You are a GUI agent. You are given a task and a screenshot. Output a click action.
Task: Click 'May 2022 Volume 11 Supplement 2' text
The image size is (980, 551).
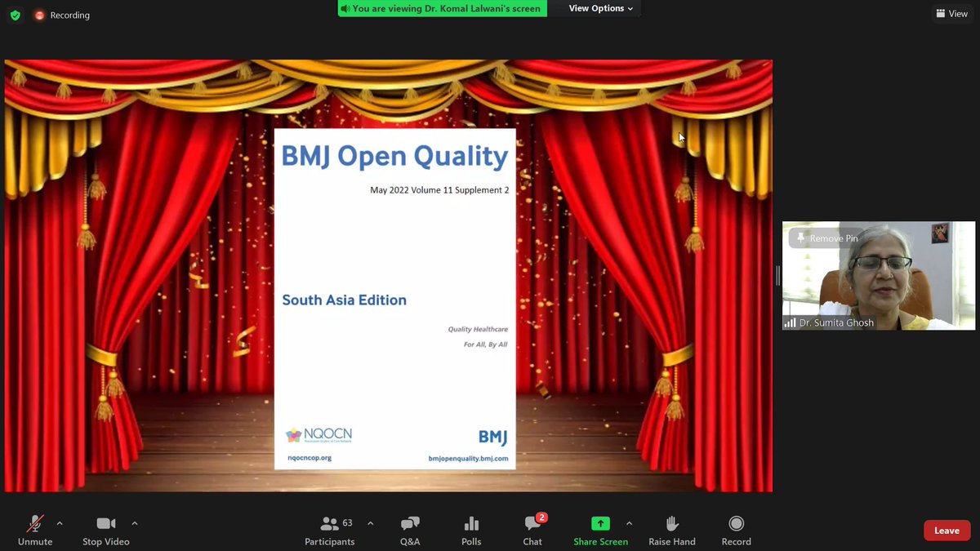coord(439,190)
